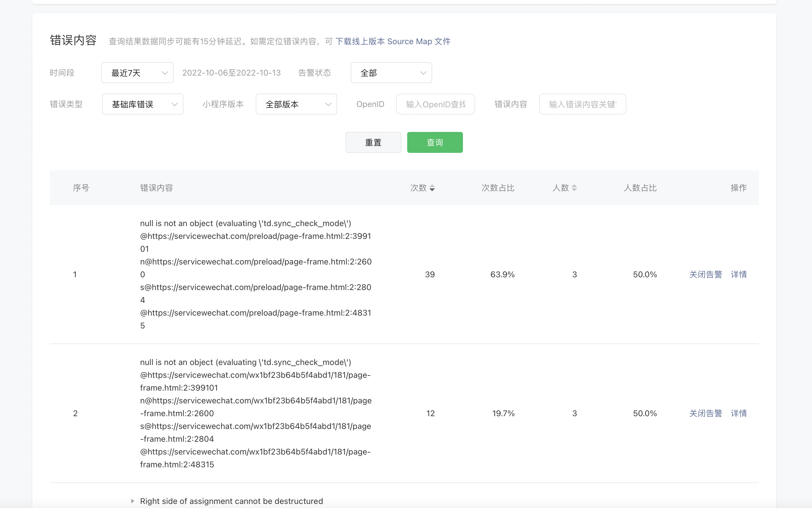
Task: Sort table by 人数 column arrows
Action: point(574,188)
